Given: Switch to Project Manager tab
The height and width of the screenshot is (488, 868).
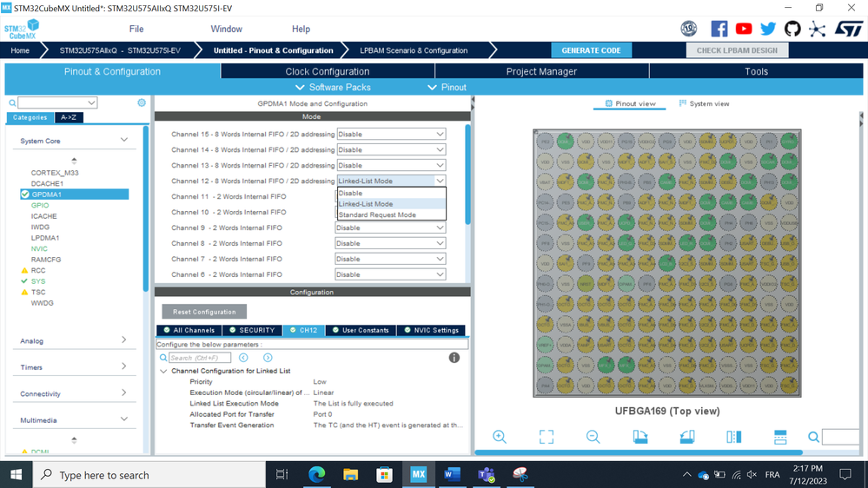Looking at the screenshot, I should 541,71.
